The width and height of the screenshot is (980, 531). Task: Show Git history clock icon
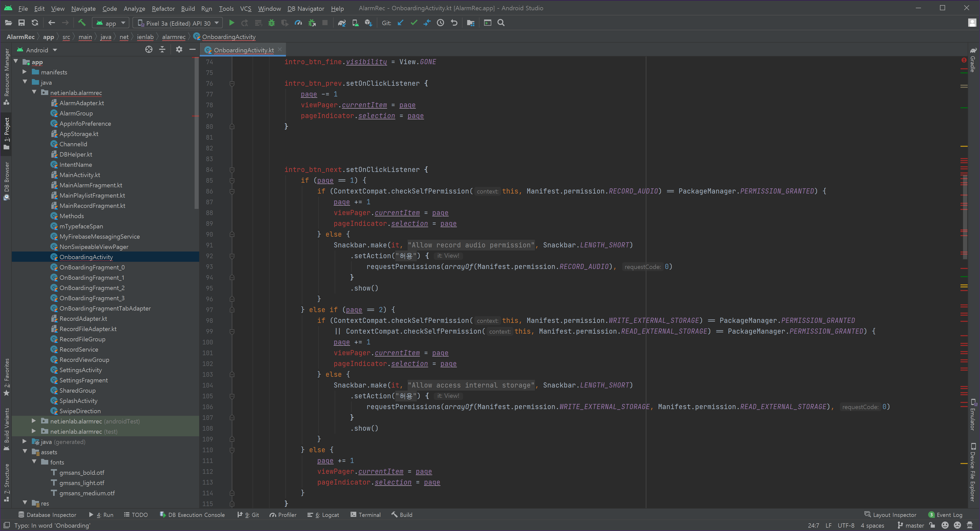click(x=440, y=23)
